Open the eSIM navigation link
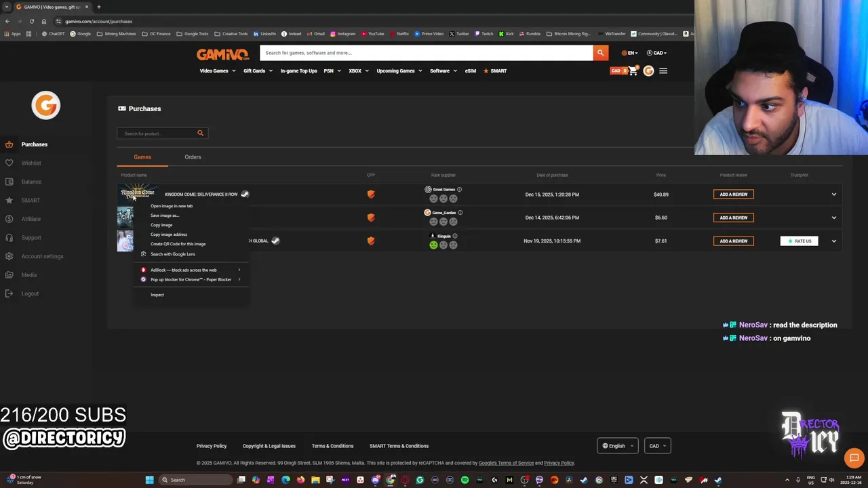This screenshot has height=488, width=868. (470, 70)
